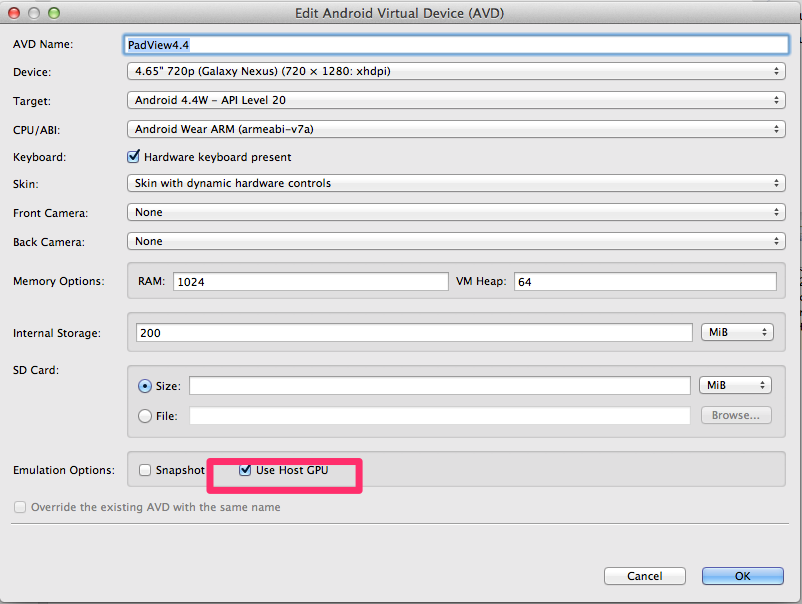802x604 pixels.
Task: Open the Back Camera dropdown
Action: point(456,241)
